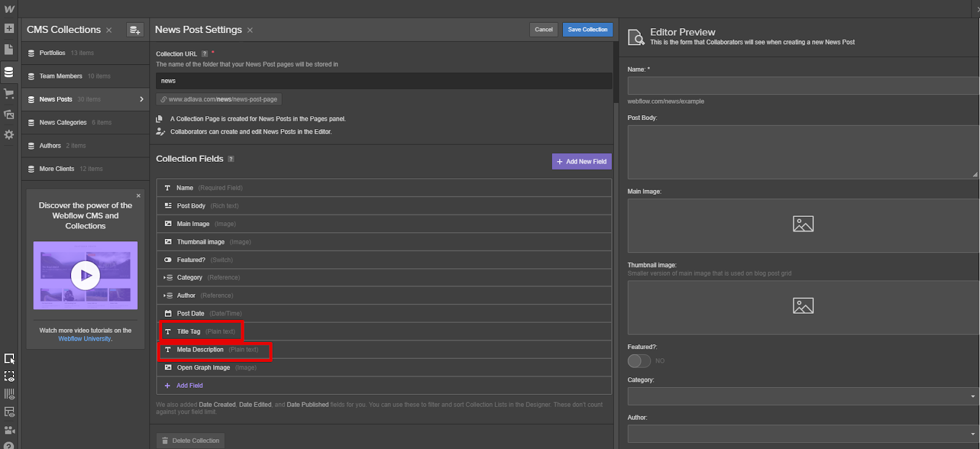Toggle the Featured? switch in Editor Preview
Screen dimensions: 980x449
click(639, 361)
